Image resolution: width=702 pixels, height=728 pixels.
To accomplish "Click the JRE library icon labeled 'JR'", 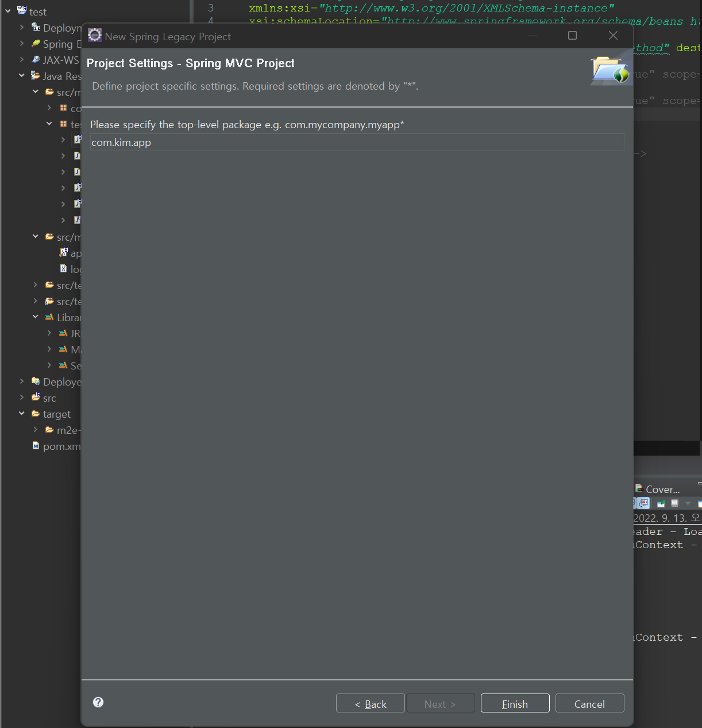I will coord(63,333).
